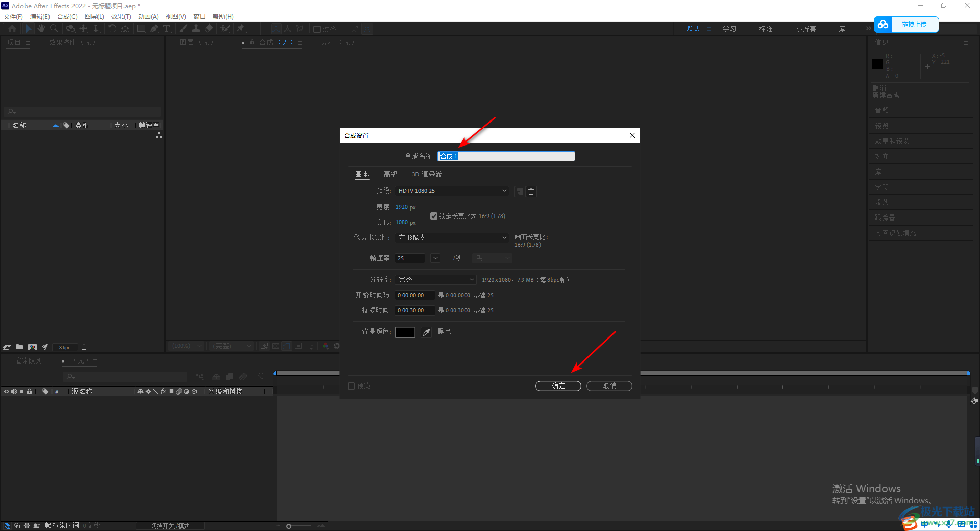
Task: Switch to the Learn workspace
Action: point(729,29)
